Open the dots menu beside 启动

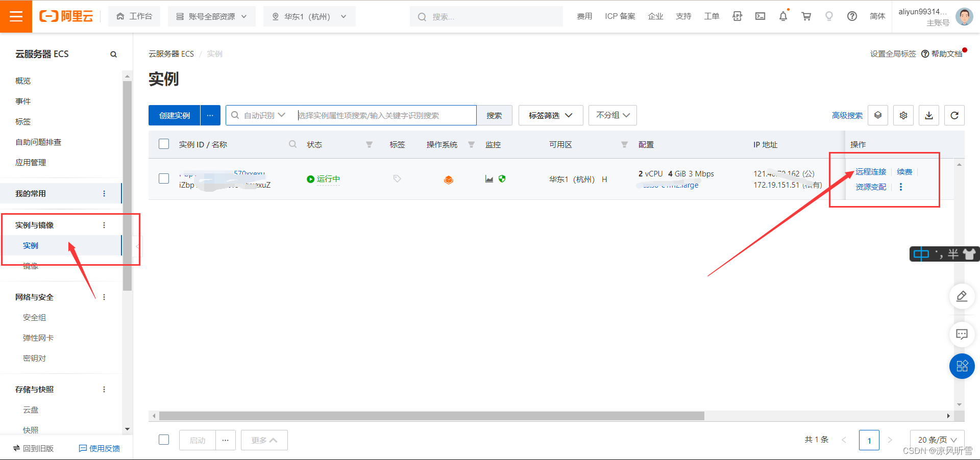225,440
